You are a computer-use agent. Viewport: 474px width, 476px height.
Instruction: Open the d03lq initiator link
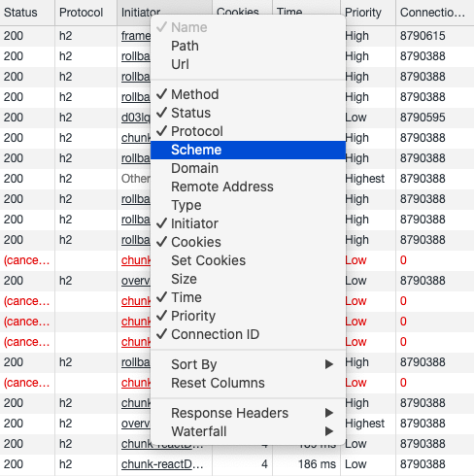click(x=136, y=118)
